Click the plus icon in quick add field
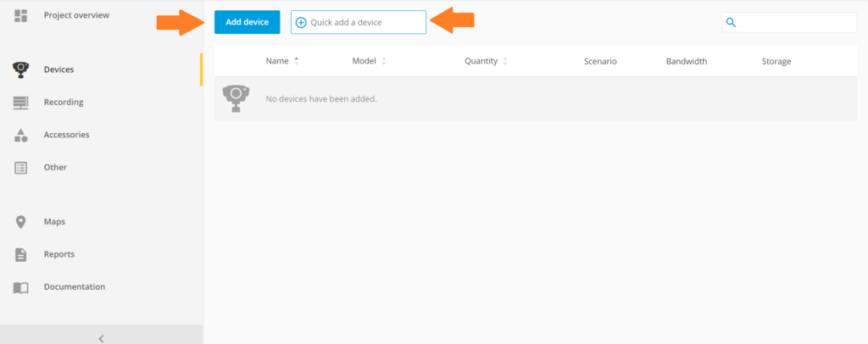This screenshot has height=344, width=868. tap(301, 23)
